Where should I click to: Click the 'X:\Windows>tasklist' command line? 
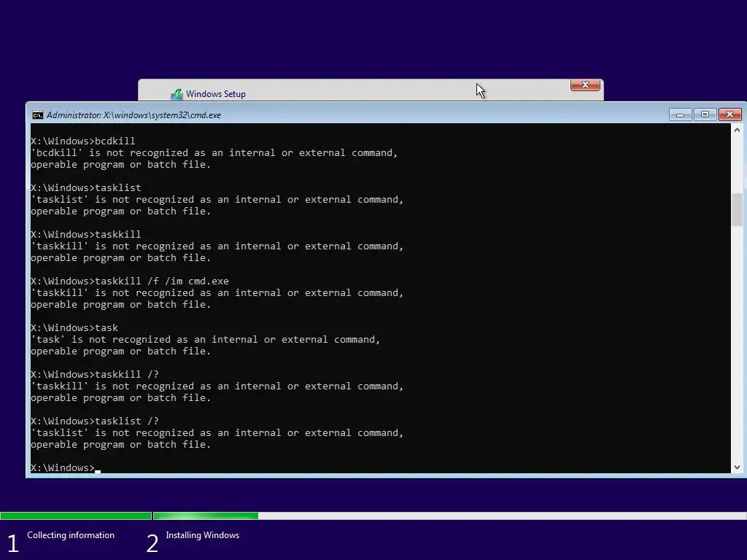(x=86, y=187)
